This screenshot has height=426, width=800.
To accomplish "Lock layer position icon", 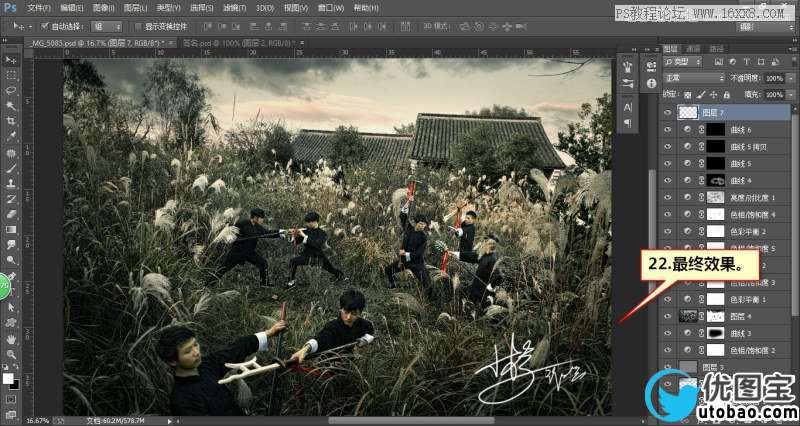I will pos(713,94).
